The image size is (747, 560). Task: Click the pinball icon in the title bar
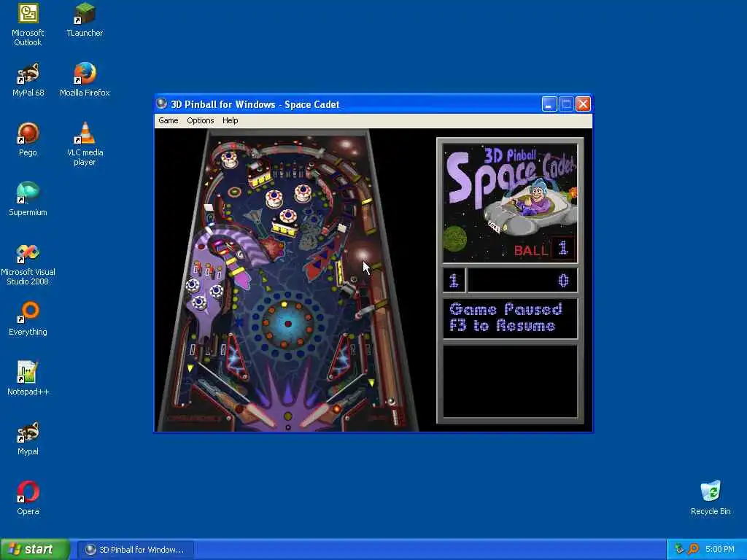tap(162, 104)
